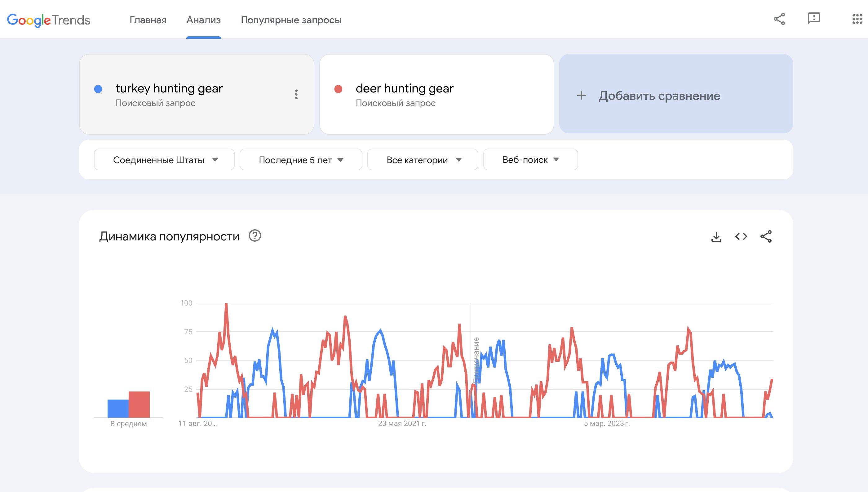Switch to the Главная tab
The width and height of the screenshot is (868, 492).
tap(148, 20)
